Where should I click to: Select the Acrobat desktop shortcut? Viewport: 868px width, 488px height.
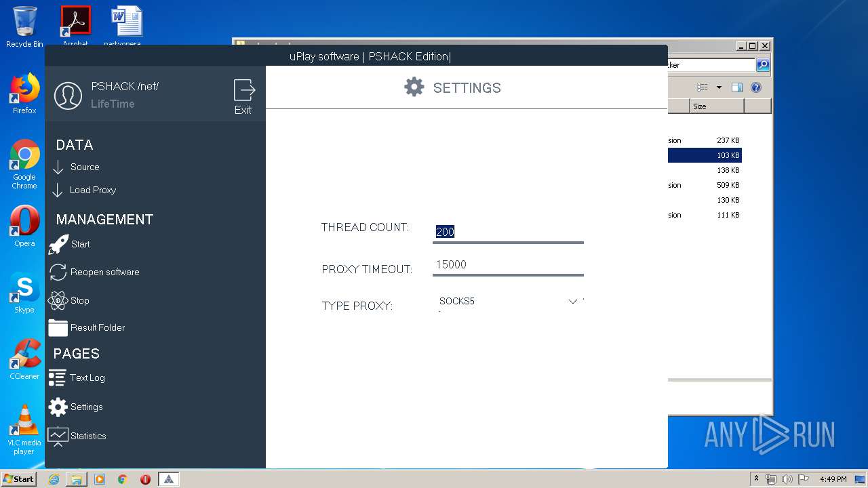pos(75,27)
